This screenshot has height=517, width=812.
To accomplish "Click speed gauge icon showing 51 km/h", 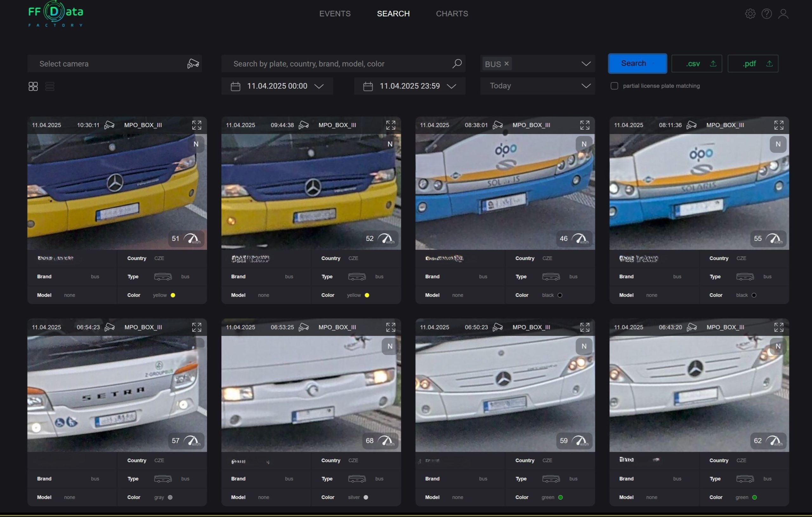I will 192,239.
